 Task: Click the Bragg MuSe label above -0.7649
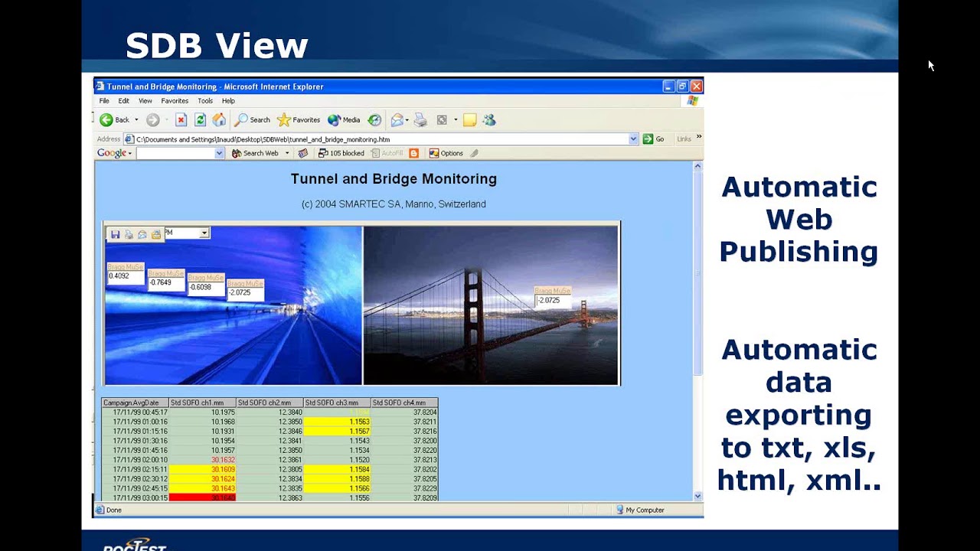click(x=165, y=273)
